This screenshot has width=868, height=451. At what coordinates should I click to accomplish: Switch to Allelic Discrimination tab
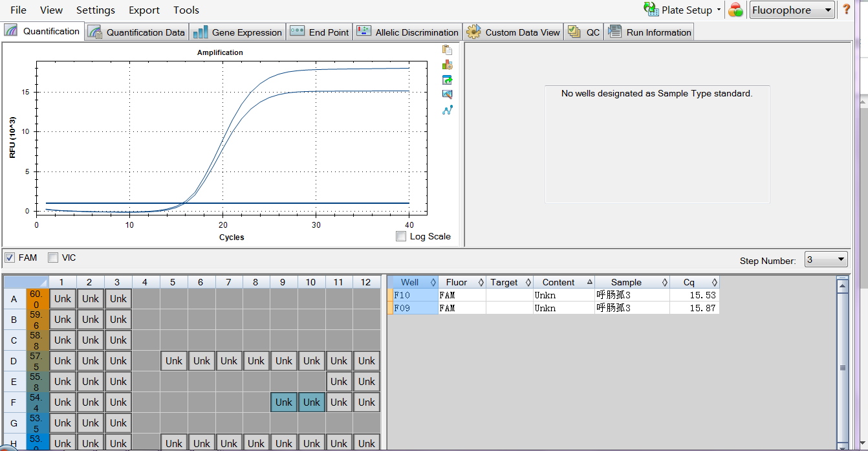point(407,32)
